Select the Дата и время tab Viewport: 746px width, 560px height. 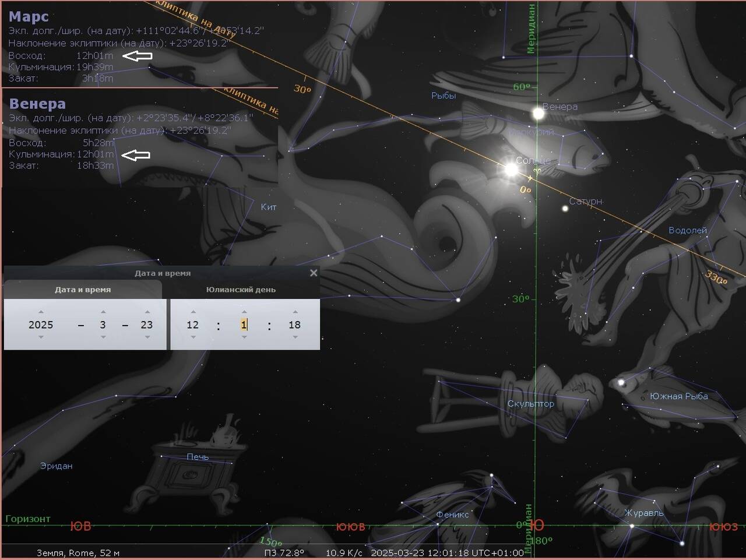(x=83, y=290)
